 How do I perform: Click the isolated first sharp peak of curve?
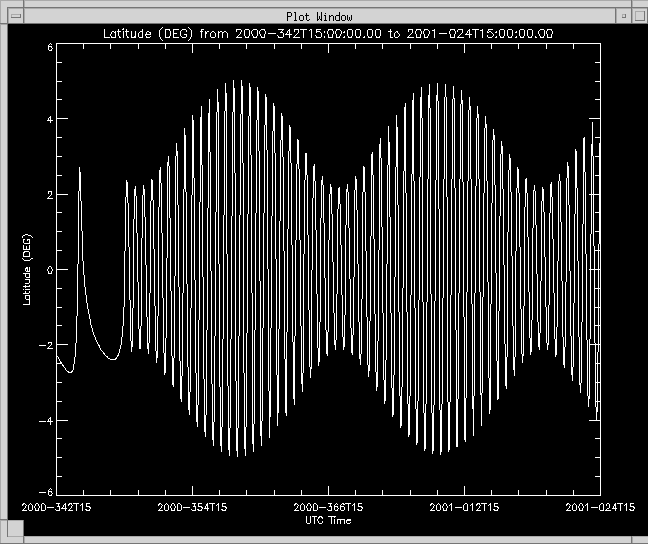tap(80, 172)
